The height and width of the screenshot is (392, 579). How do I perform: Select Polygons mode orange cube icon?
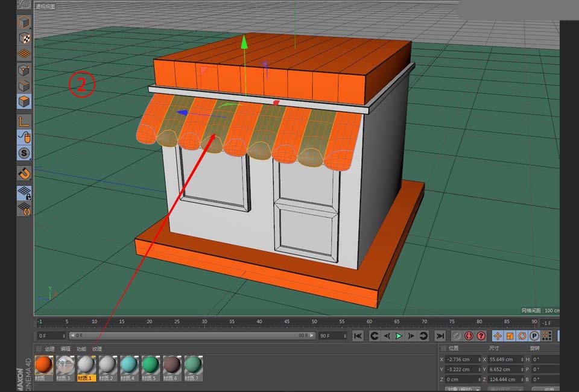pos(24,101)
